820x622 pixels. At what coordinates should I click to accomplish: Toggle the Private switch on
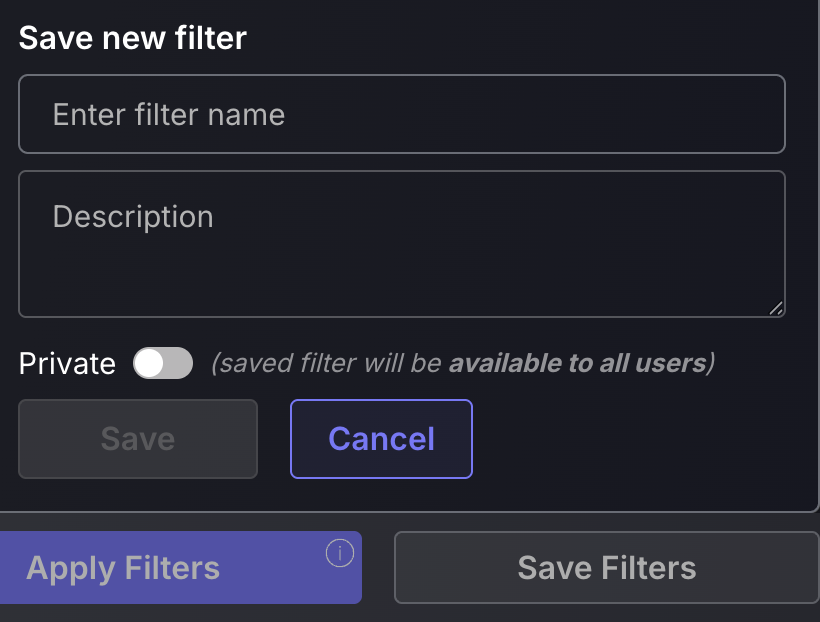click(163, 363)
